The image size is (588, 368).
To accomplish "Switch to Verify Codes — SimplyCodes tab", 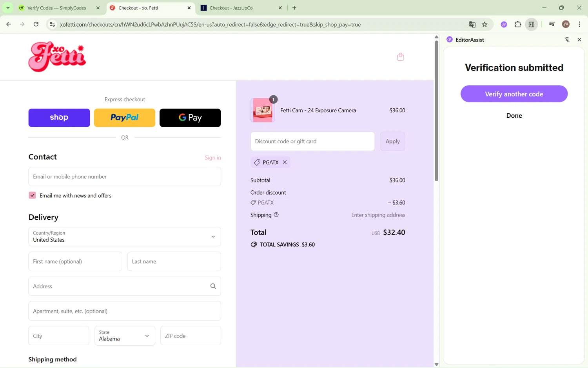I will click(57, 8).
